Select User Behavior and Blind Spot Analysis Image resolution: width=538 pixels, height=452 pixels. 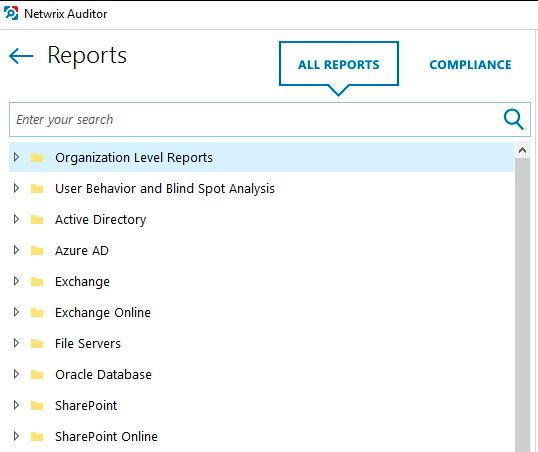tap(165, 189)
